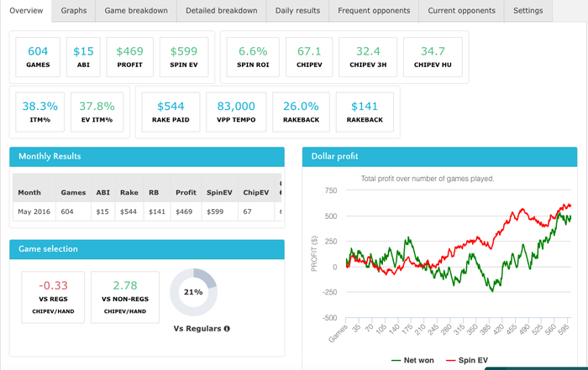Click the 83,000 VPP TEMPO card
The height and width of the screenshot is (370, 588).
click(x=236, y=112)
